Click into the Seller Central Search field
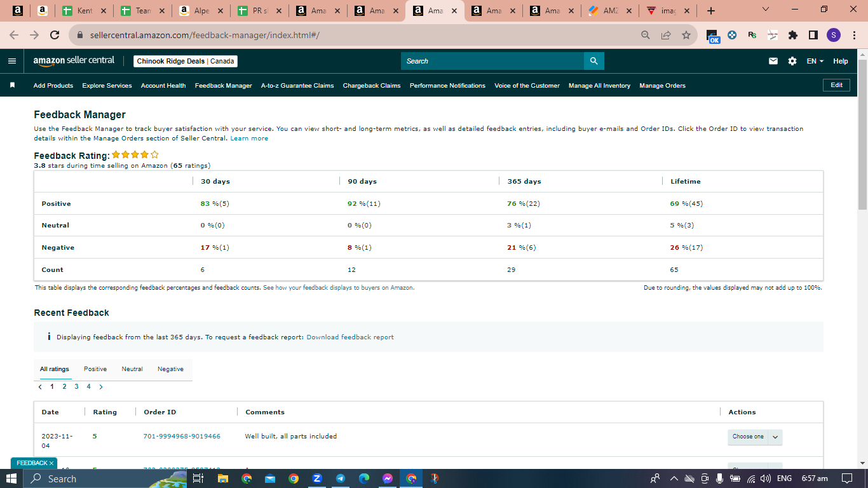 (x=492, y=61)
